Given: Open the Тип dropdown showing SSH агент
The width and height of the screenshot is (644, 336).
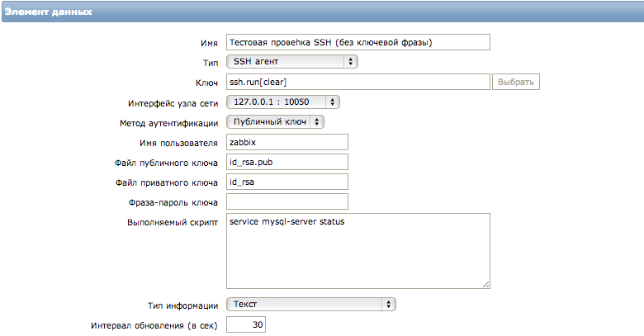Looking at the screenshot, I should (292, 62).
